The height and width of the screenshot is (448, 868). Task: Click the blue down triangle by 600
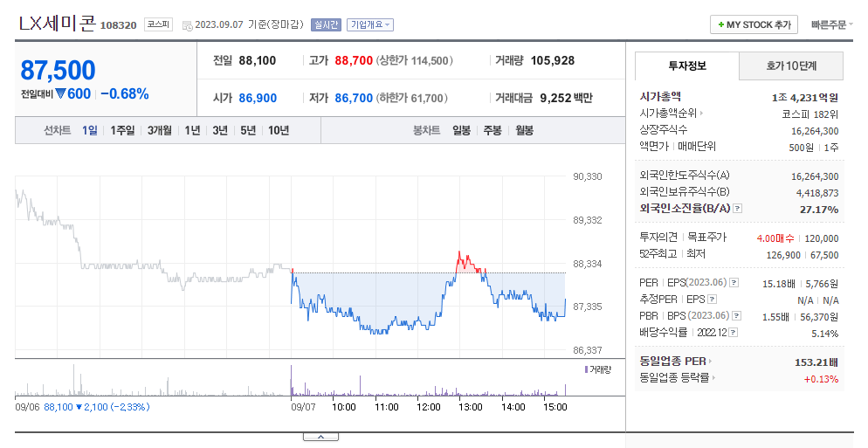pos(60,93)
